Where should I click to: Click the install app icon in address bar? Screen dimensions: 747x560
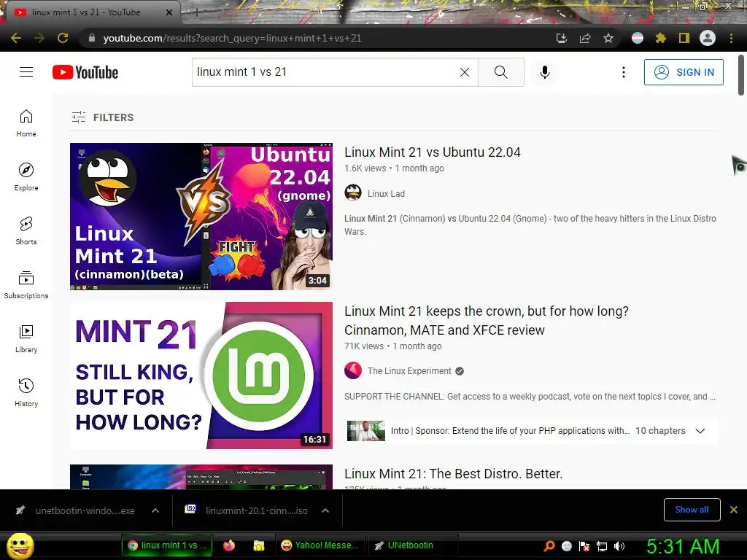561,38
